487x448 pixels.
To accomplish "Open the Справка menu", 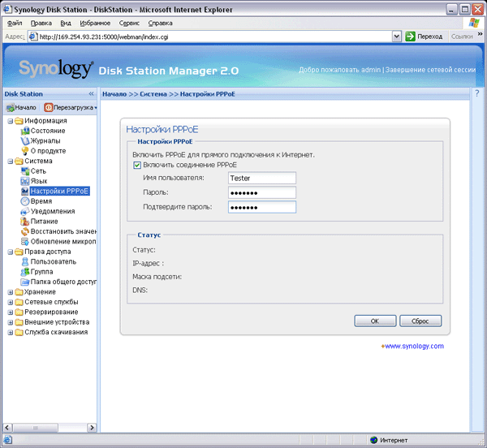I will click(160, 23).
